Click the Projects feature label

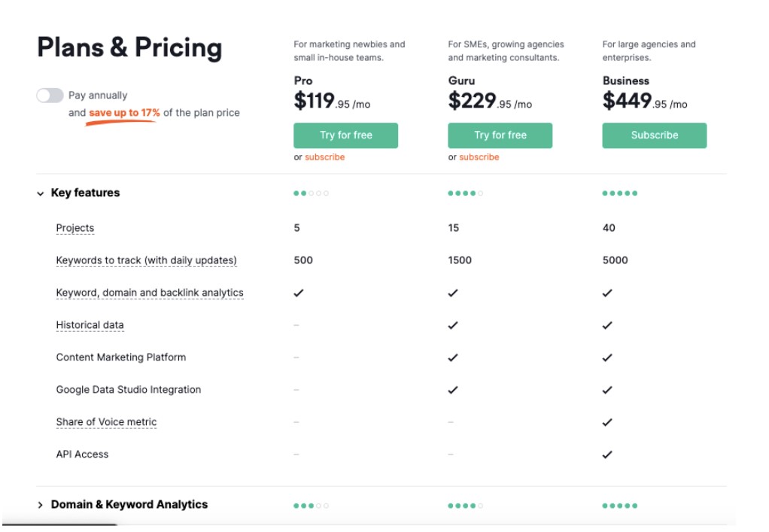(74, 228)
